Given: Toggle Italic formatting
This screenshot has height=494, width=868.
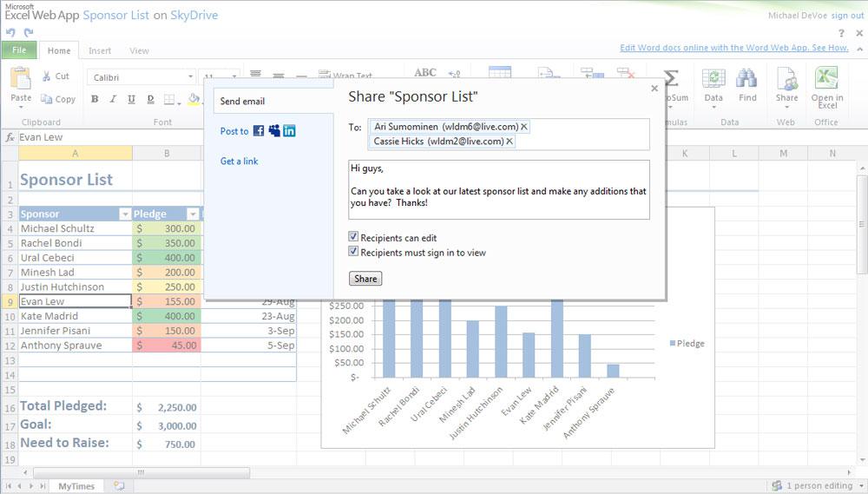Looking at the screenshot, I should (113, 99).
